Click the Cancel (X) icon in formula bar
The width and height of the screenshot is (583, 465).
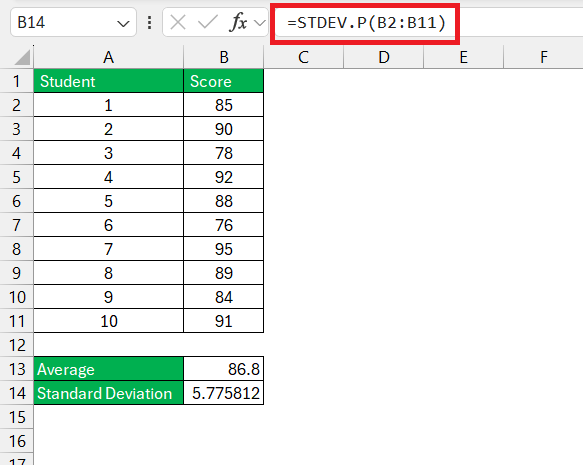point(178,23)
